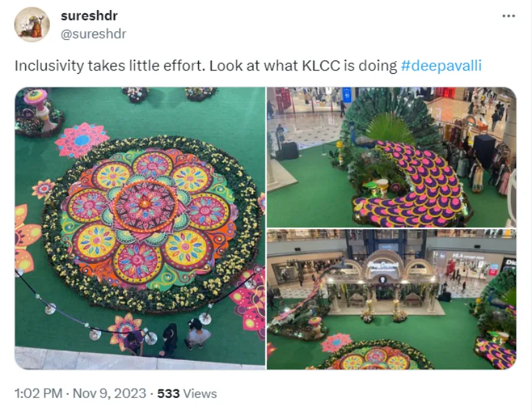Open the peacock decoration photo
This screenshot has width=532, height=412.
coord(392,157)
